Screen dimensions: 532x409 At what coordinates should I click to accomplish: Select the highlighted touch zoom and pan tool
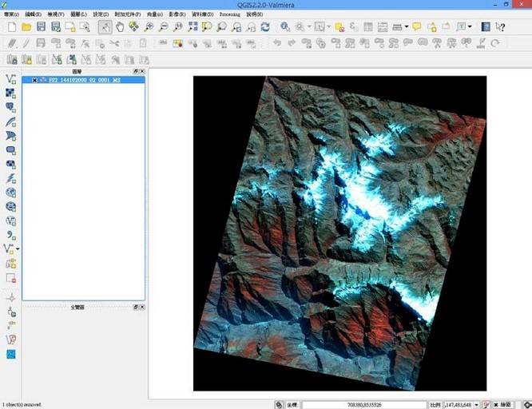coord(105,27)
